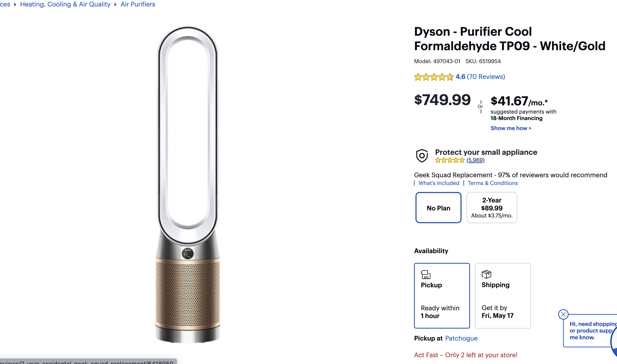Viewport: 617px width, 364px height.
Task: View Terms & Conditions for protection plan
Action: pos(492,183)
